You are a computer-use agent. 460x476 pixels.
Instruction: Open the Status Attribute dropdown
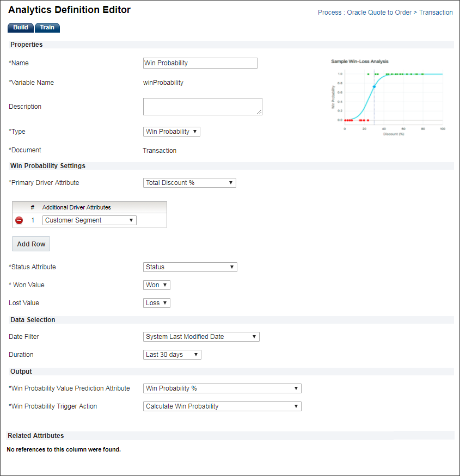(x=190, y=267)
